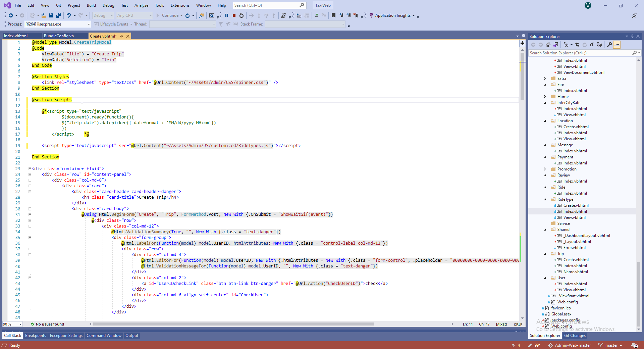Open the File menu
Image resolution: width=644 pixels, height=349 pixels.
[x=18, y=5]
